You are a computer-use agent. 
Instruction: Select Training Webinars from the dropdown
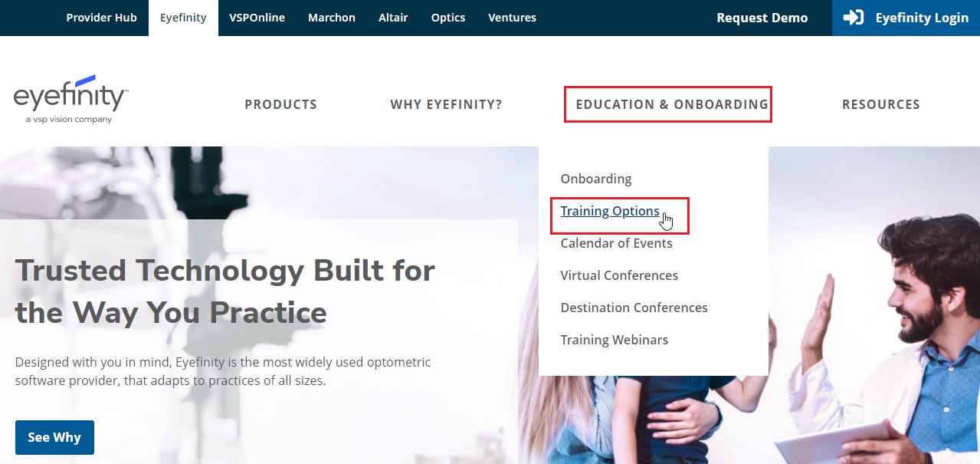[615, 340]
